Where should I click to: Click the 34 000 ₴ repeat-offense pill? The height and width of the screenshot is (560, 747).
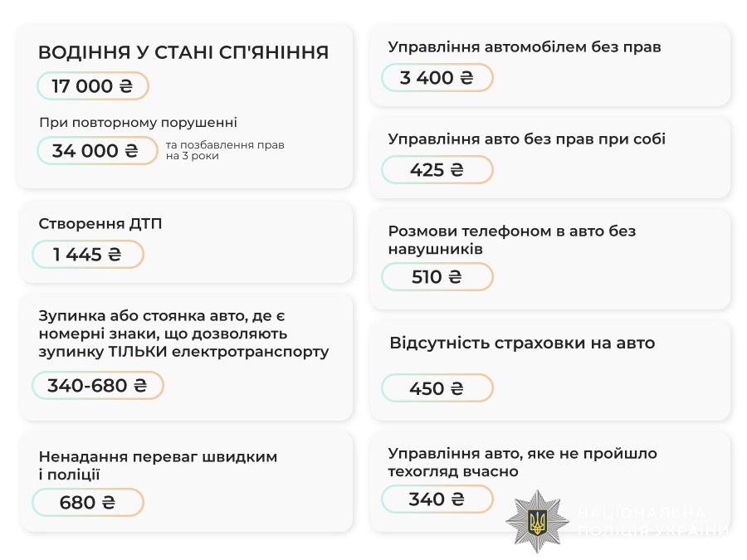tap(97, 151)
